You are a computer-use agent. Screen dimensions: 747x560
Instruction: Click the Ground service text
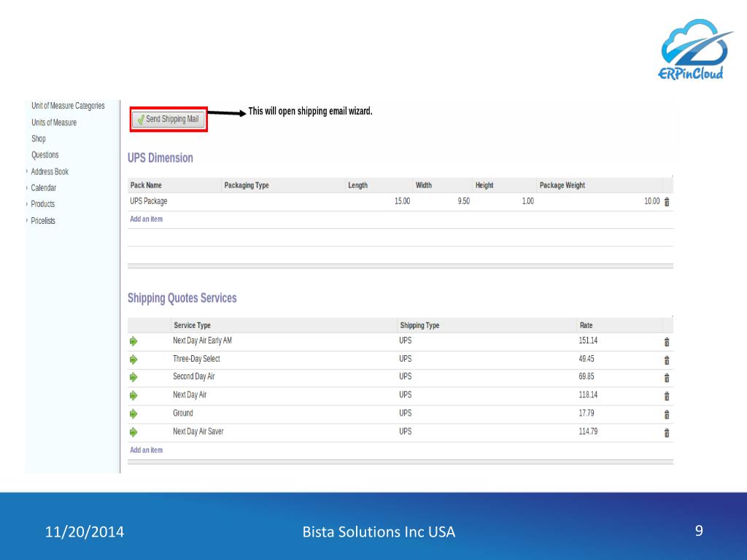(x=183, y=413)
